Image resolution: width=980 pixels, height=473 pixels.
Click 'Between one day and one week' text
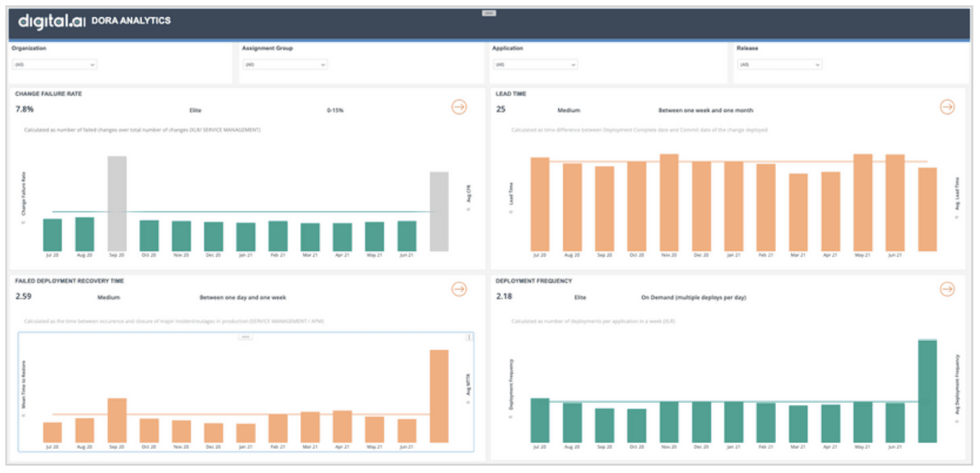(x=243, y=298)
